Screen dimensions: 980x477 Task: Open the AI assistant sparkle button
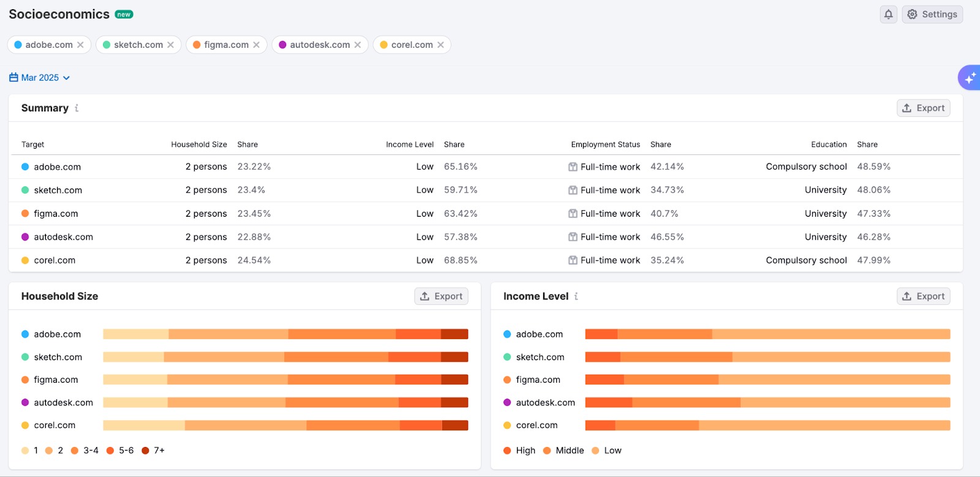pyautogui.click(x=970, y=78)
